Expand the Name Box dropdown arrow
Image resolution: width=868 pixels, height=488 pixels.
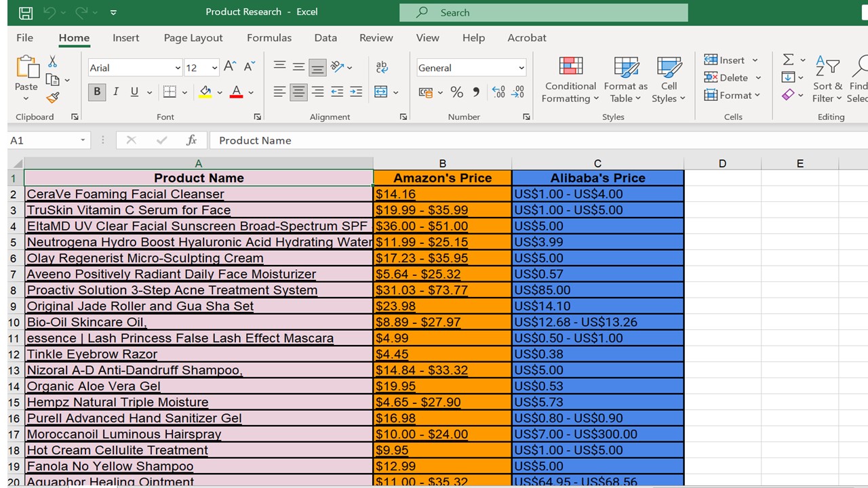coord(83,140)
